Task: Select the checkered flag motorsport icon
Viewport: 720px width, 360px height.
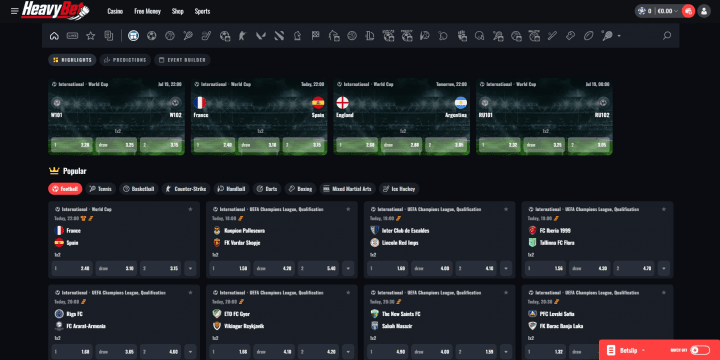Action: (x=315, y=36)
